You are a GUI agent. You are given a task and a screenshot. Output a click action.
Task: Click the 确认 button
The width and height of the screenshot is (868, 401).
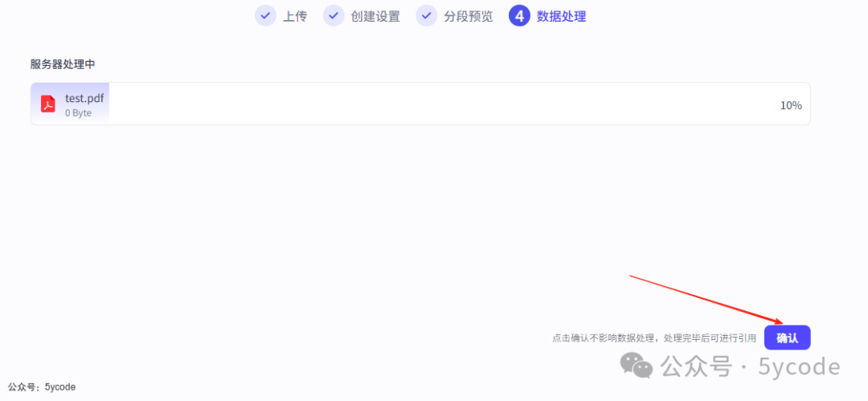point(787,338)
